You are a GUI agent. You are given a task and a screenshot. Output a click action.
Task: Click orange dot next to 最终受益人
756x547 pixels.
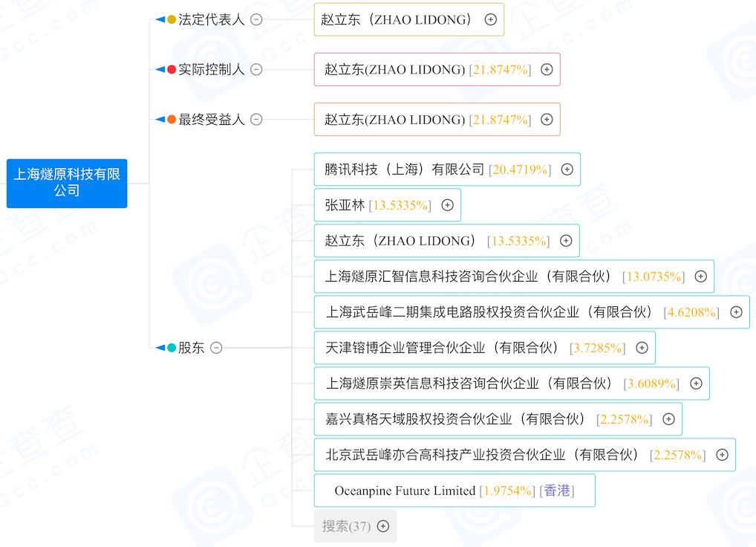[171, 119]
